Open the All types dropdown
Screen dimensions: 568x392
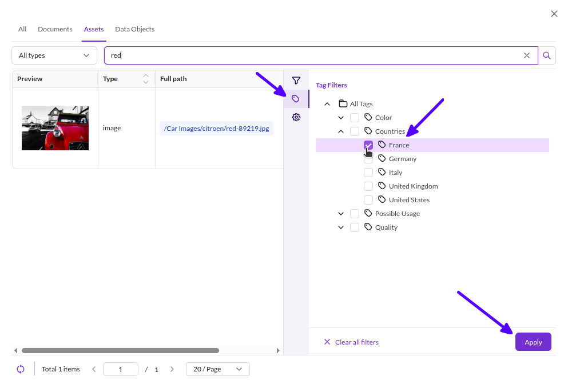click(54, 55)
